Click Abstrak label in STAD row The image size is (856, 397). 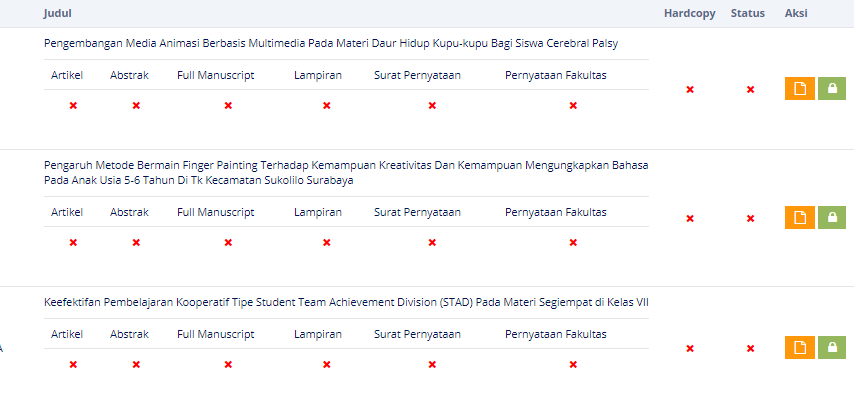129,334
